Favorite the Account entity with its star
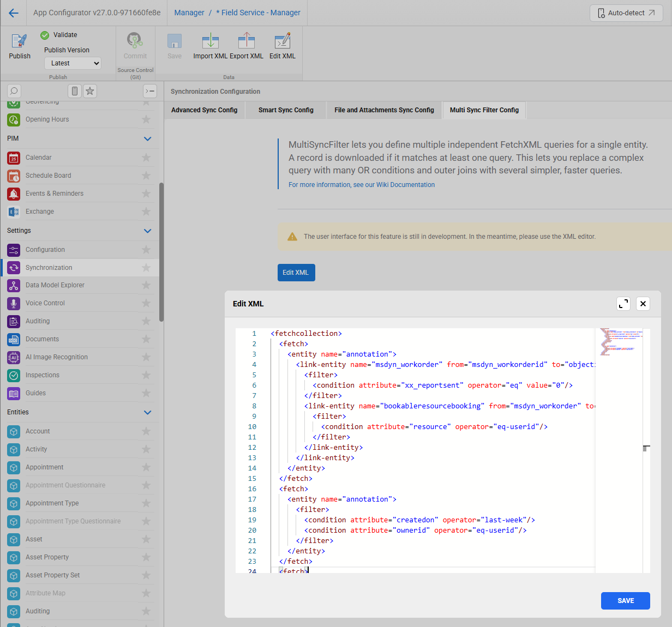 146,431
